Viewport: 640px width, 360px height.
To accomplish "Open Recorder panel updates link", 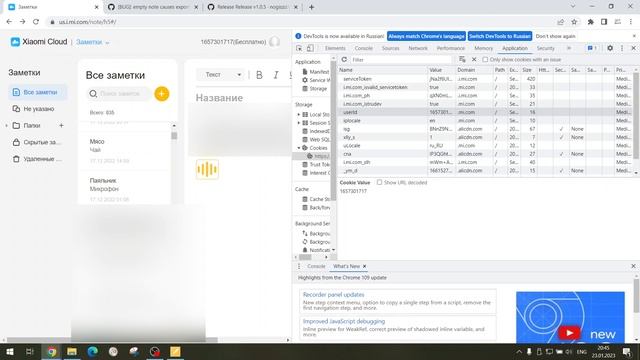I will point(333,294).
